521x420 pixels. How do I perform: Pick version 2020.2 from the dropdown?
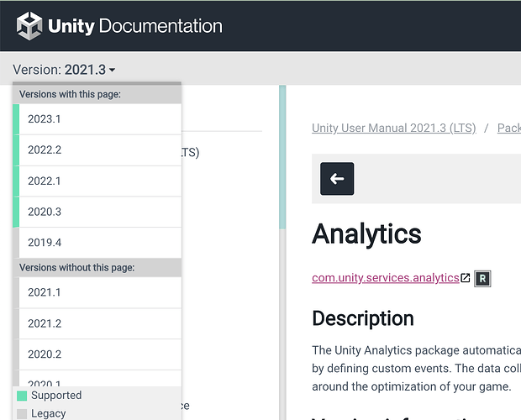pos(97,354)
